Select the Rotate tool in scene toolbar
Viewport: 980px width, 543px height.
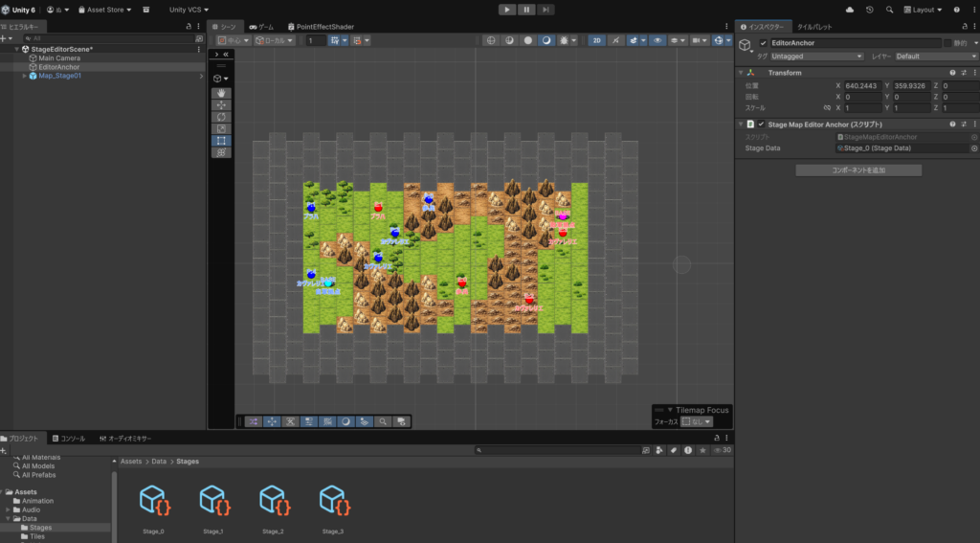[221, 117]
